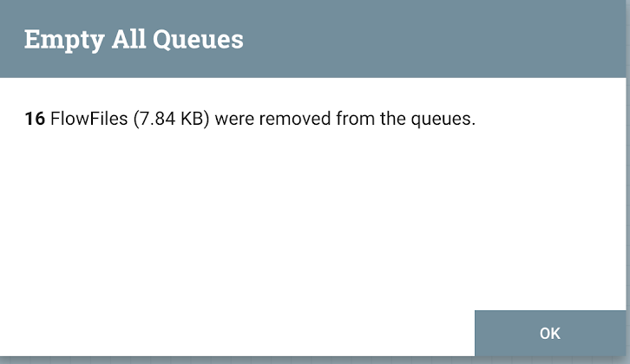The height and width of the screenshot is (364, 630).
Task: Click the word 'the' before 'queues'
Action: coord(394,120)
